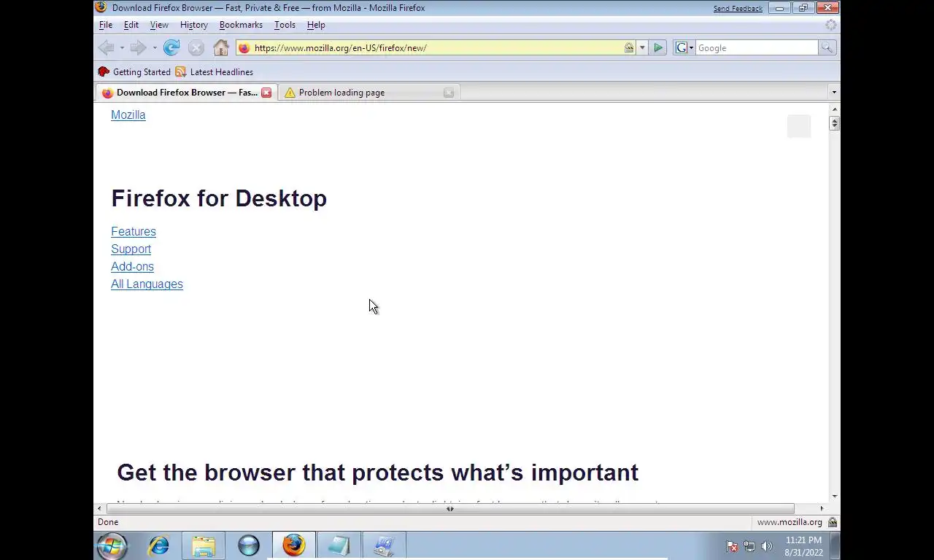Image resolution: width=934 pixels, height=560 pixels.
Task: Click the horizontal scrollbar thumb
Action: [450, 509]
